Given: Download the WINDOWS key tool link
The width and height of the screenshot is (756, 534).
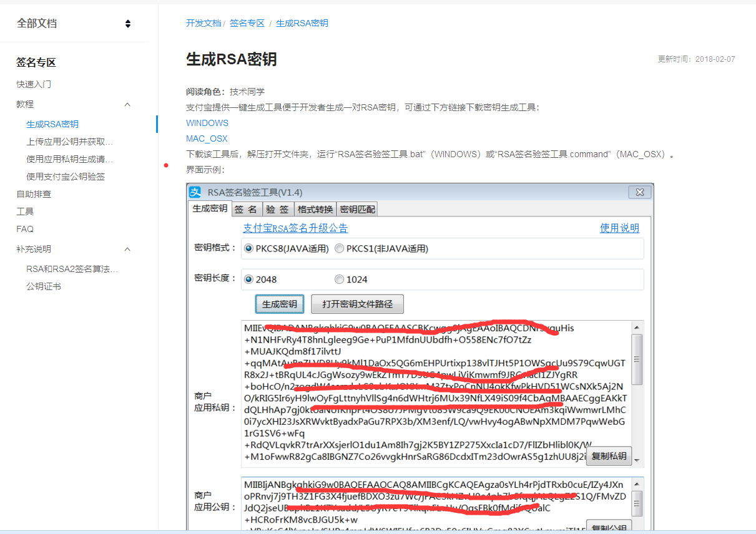Looking at the screenshot, I should click(x=207, y=123).
